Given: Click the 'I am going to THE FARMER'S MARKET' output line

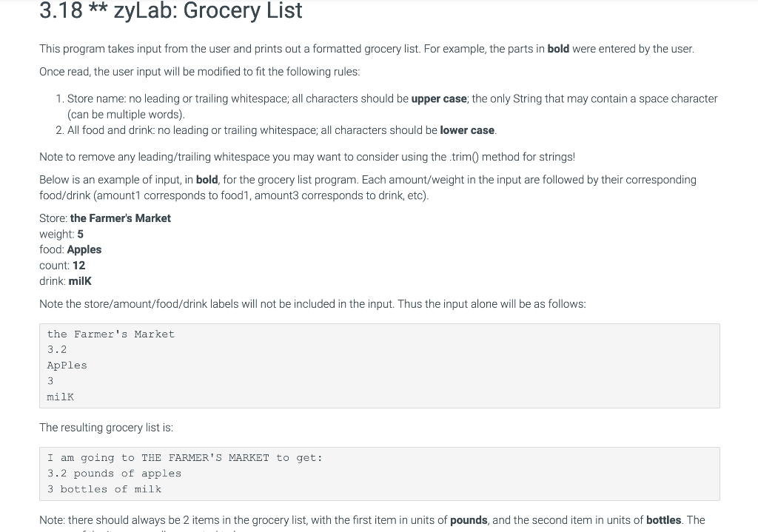Looking at the screenshot, I should pyautogui.click(x=184, y=458).
